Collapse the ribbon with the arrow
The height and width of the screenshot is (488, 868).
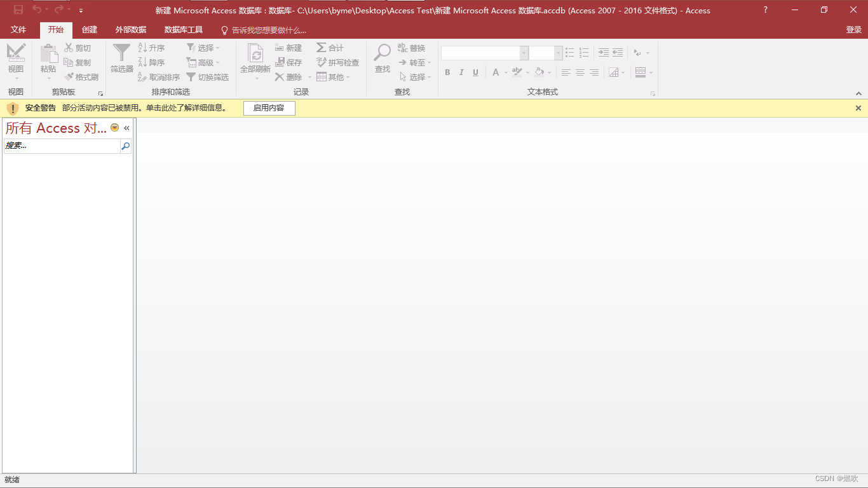[859, 93]
